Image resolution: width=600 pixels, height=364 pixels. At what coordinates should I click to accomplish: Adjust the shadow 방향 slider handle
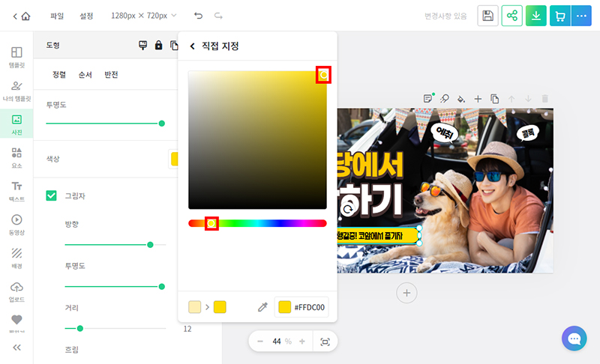click(151, 244)
